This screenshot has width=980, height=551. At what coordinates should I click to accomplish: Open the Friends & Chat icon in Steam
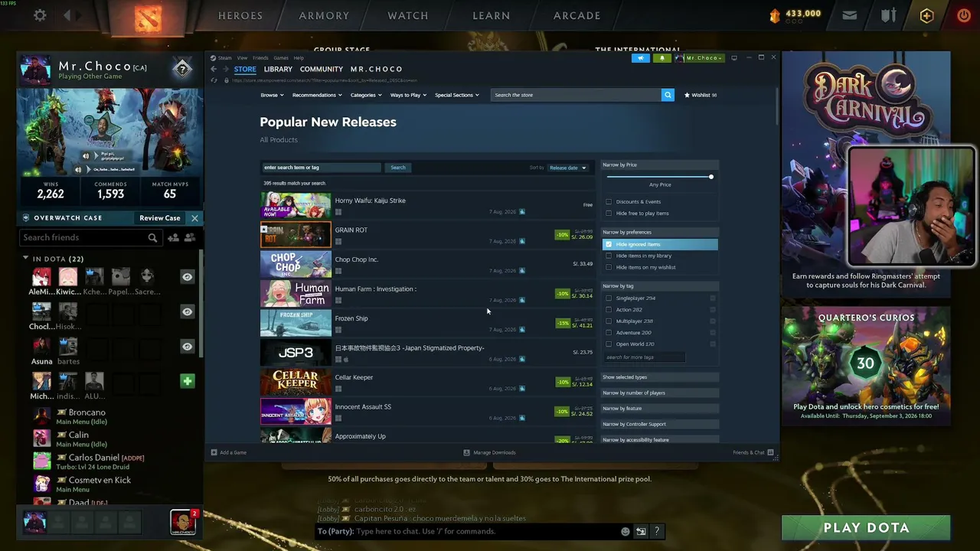tap(770, 452)
